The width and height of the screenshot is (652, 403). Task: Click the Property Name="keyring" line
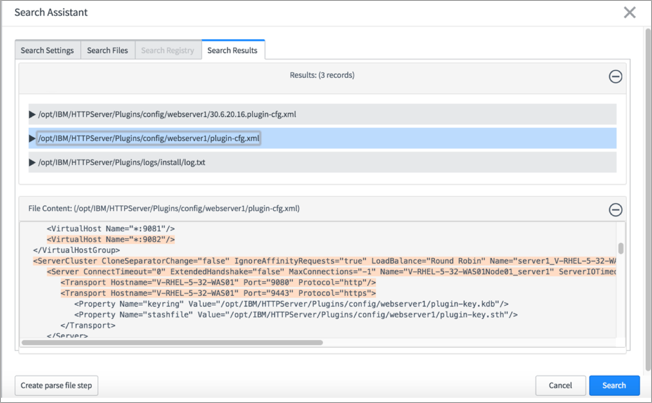click(291, 304)
